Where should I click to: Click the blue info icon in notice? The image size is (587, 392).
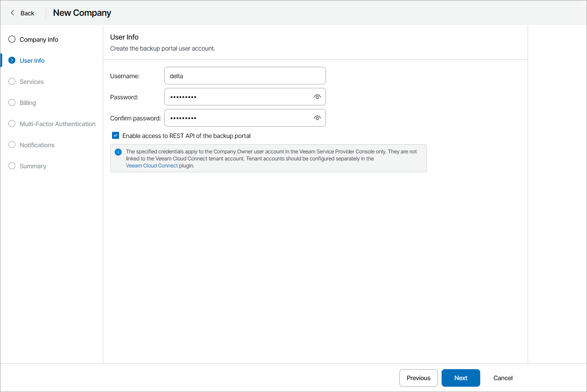tap(118, 152)
